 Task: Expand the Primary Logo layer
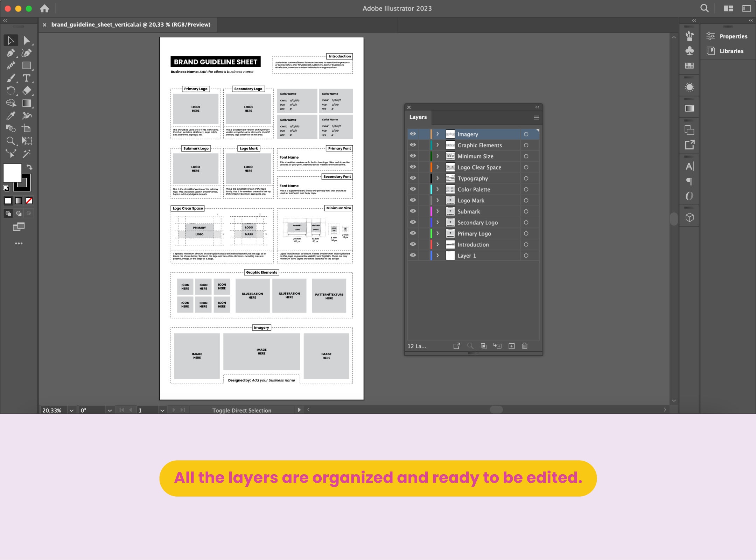coord(438,233)
